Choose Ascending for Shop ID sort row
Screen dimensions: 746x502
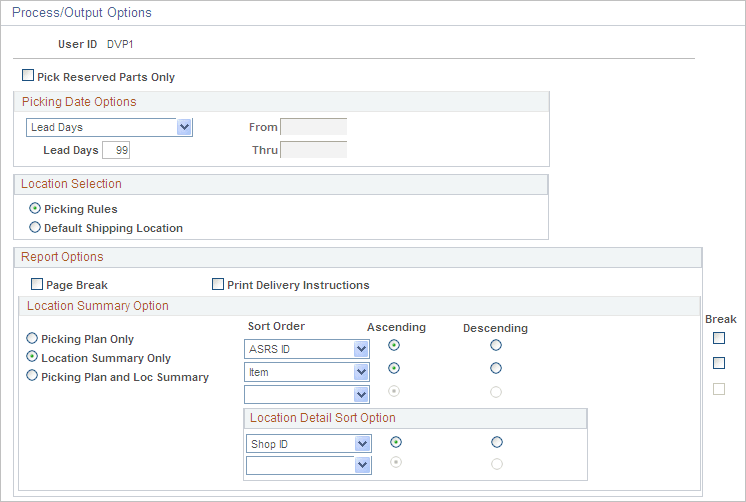pos(396,442)
